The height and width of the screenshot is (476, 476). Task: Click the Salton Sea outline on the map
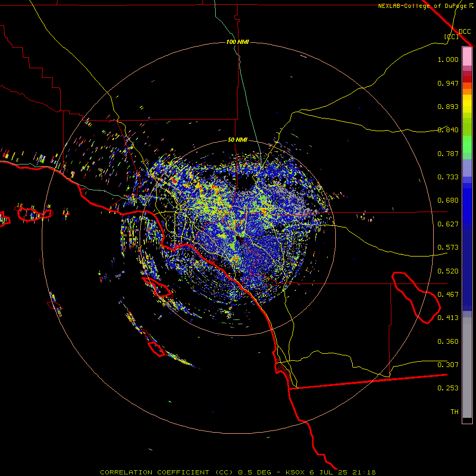click(416, 297)
